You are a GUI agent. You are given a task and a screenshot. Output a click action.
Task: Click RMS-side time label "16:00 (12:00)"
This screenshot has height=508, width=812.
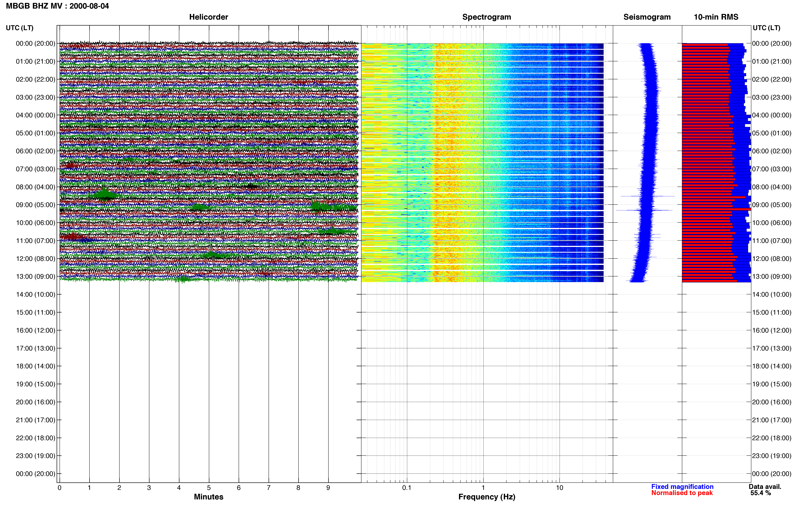point(772,330)
